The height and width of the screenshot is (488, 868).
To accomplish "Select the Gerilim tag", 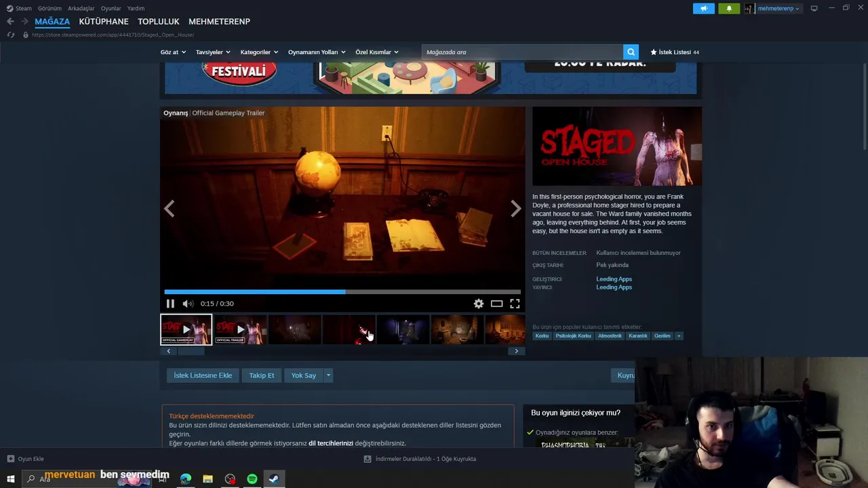I will pyautogui.click(x=662, y=336).
